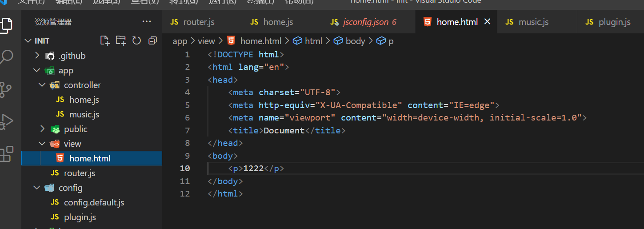This screenshot has height=229, width=644.
Task: Collapse all folders in explorer
Action: [x=152, y=40]
